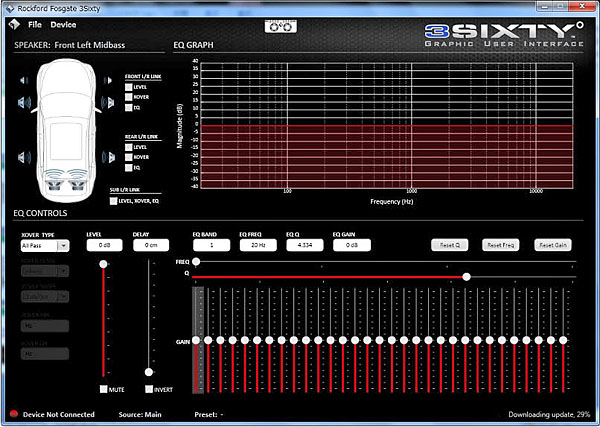600x427 pixels.
Task: Click the red connection status indicator
Action: (x=14, y=414)
